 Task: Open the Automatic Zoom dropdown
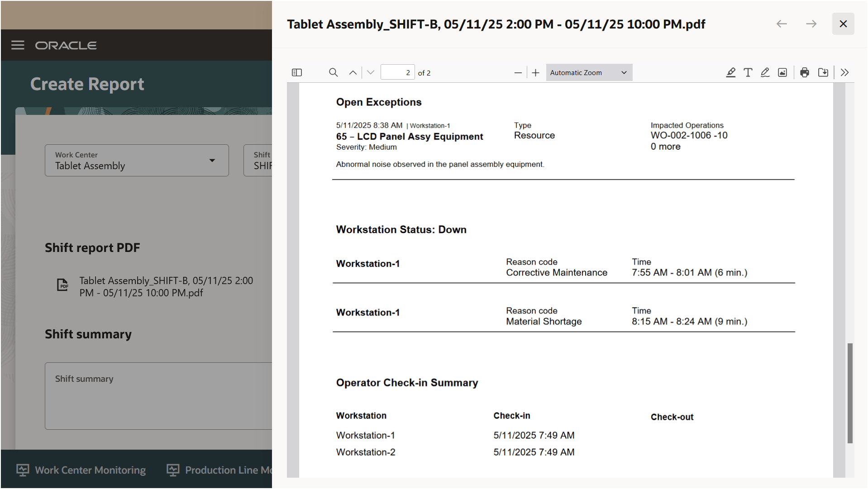click(588, 72)
